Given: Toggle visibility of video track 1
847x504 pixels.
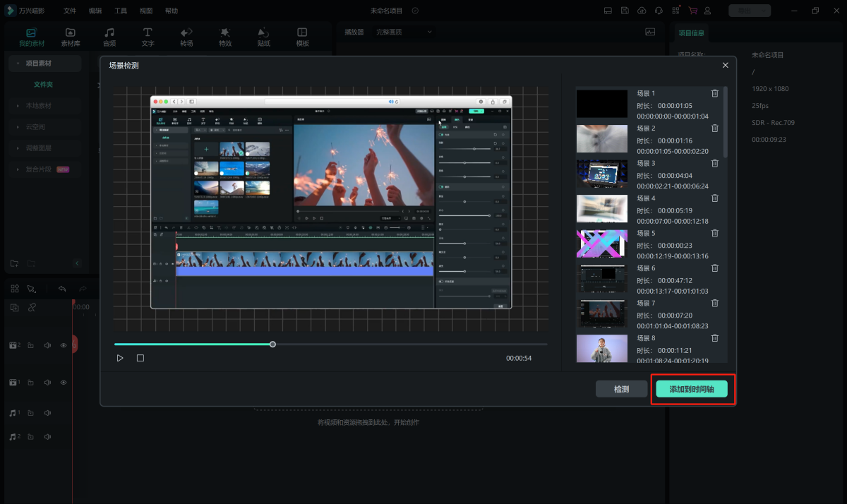Looking at the screenshot, I should click(64, 383).
